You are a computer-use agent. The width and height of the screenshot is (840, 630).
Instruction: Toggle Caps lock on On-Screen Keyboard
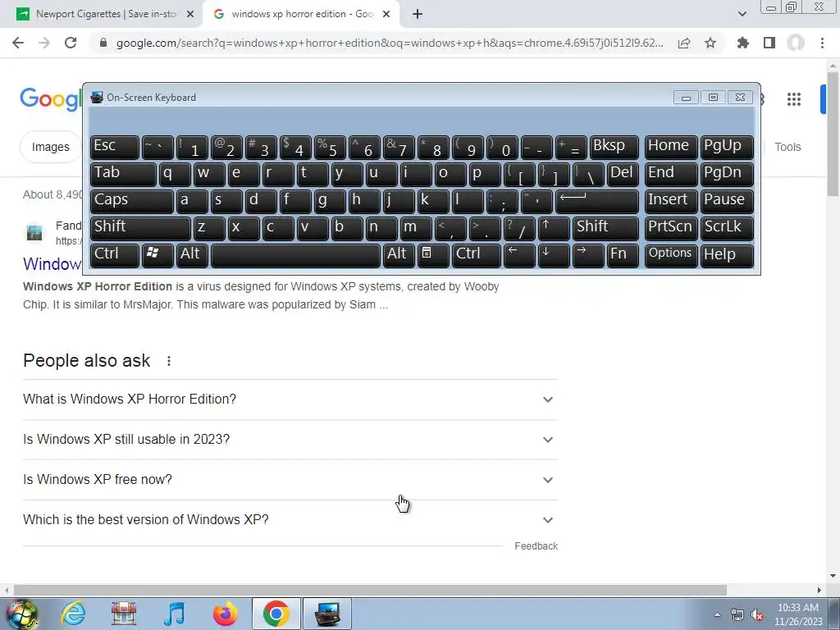coord(132,202)
